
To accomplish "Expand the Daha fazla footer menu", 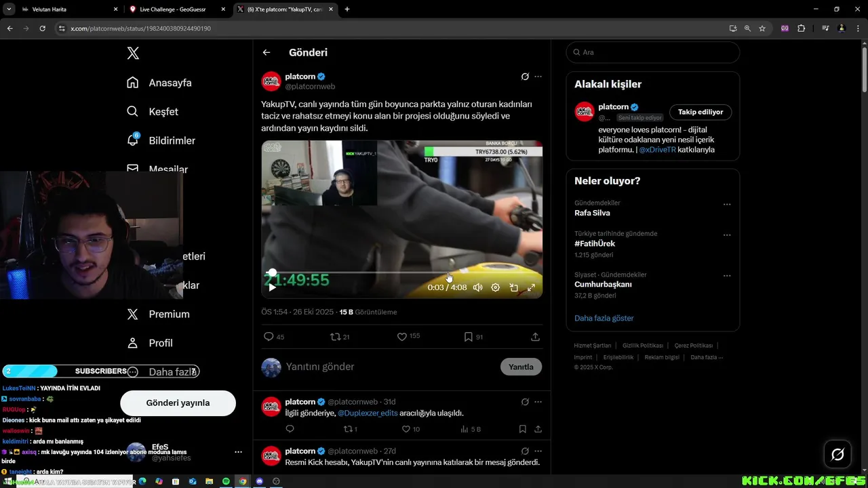I will click(x=707, y=357).
